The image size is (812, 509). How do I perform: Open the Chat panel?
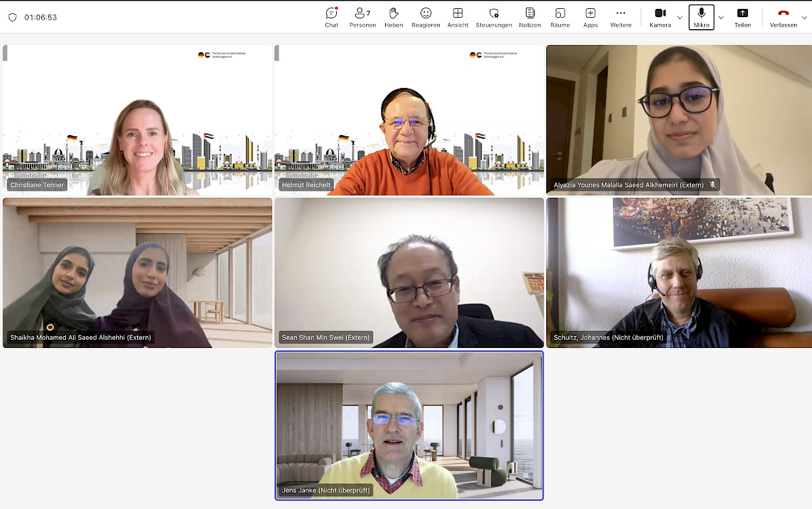pyautogui.click(x=331, y=17)
